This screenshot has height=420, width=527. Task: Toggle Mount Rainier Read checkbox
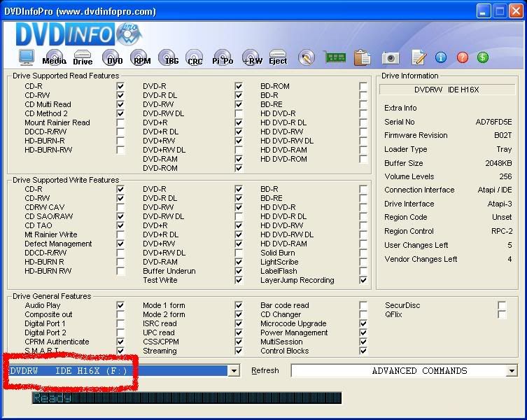pyautogui.click(x=120, y=122)
